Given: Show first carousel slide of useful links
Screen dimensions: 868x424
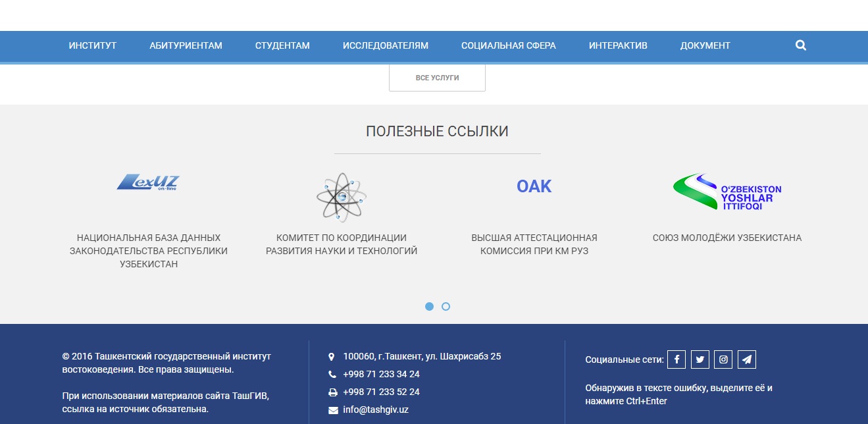Looking at the screenshot, I should click(x=429, y=306).
